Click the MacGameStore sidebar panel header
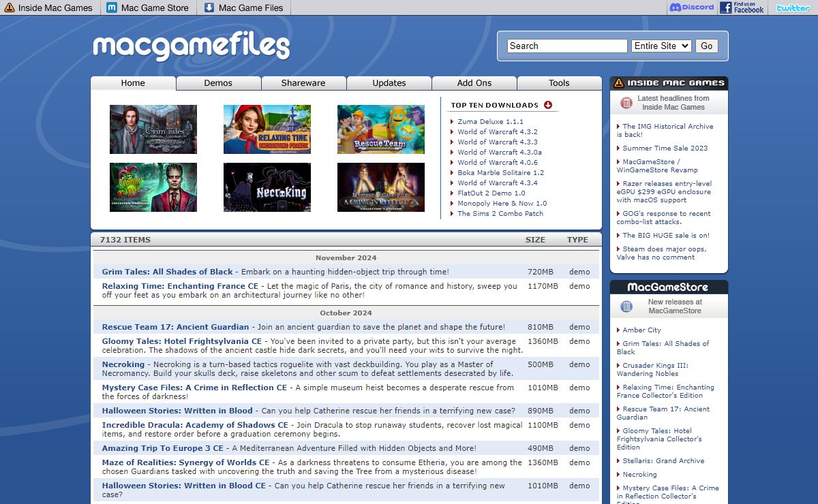Image resolution: width=818 pixels, height=504 pixels. [x=669, y=287]
